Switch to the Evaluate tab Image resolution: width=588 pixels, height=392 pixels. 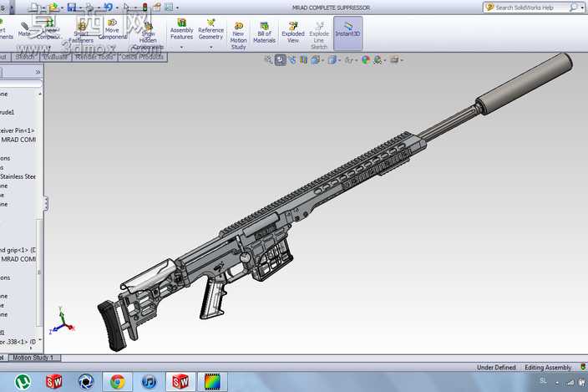pos(55,57)
